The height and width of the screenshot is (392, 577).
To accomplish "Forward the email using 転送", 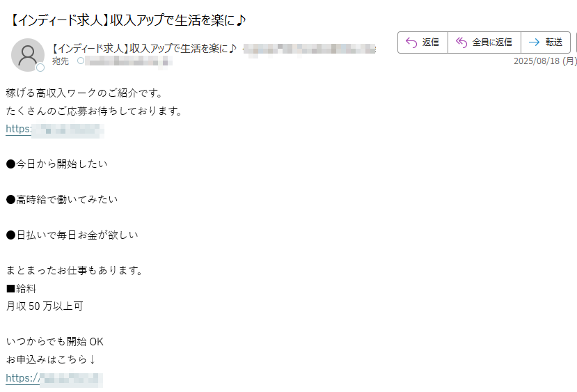I will click(546, 42).
